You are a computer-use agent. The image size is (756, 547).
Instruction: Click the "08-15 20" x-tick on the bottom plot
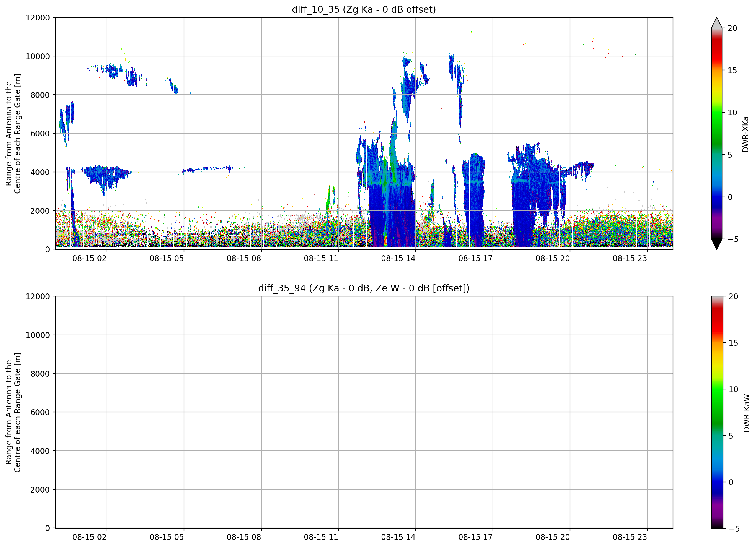click(x=553, y=537)
